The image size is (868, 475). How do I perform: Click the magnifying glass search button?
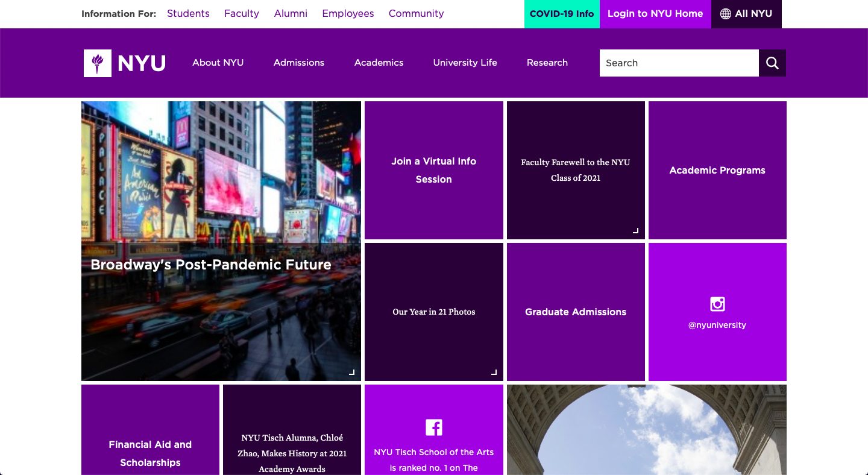click(x=772, y=63)
